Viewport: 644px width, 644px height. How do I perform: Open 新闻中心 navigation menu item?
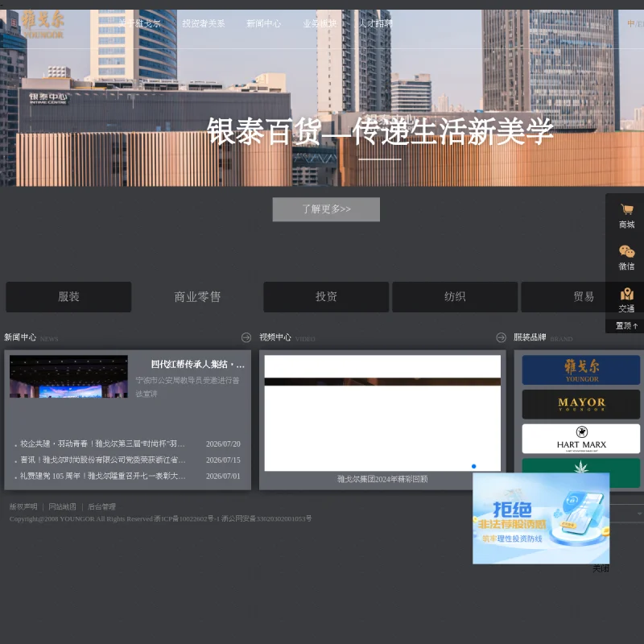(263, 23)
